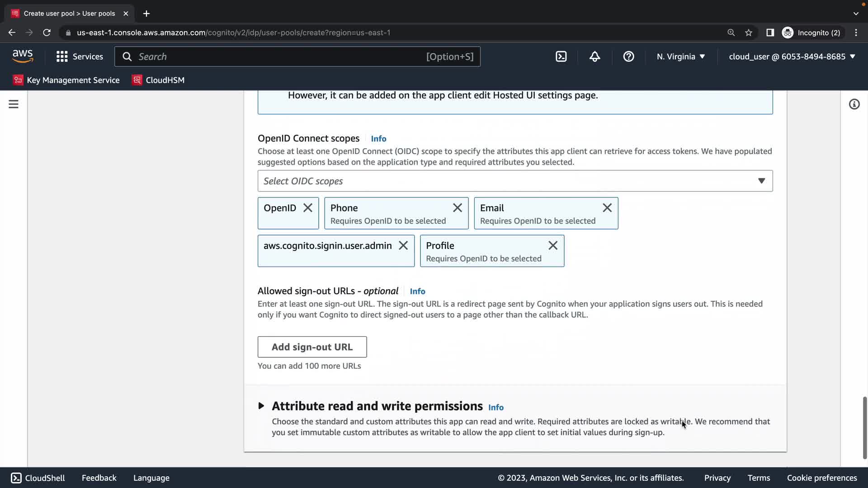
Task: Open the Select OIDC scopes dropdown
Action: pyautogui.click(x=515, y=181)
